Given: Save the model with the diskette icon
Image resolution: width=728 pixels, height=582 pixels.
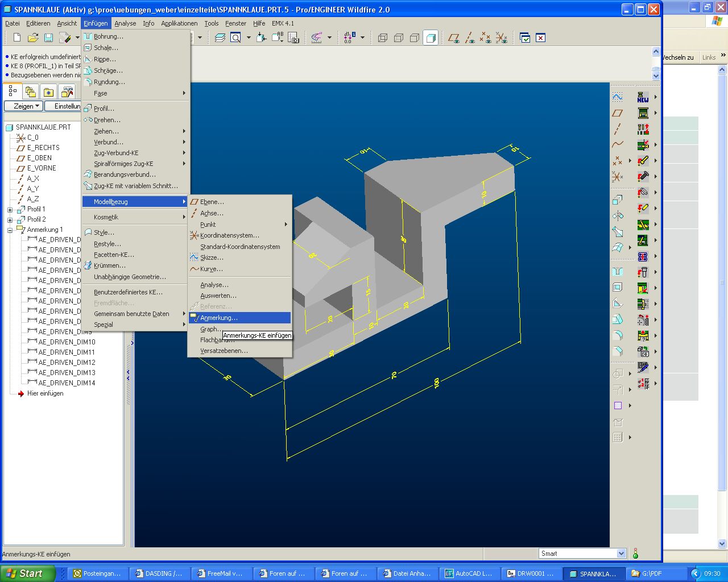Looking at the screenshot, I should 49,38.
